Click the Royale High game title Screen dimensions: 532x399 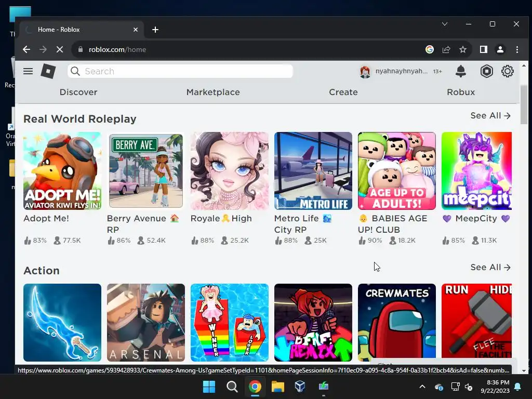point(221,219)
